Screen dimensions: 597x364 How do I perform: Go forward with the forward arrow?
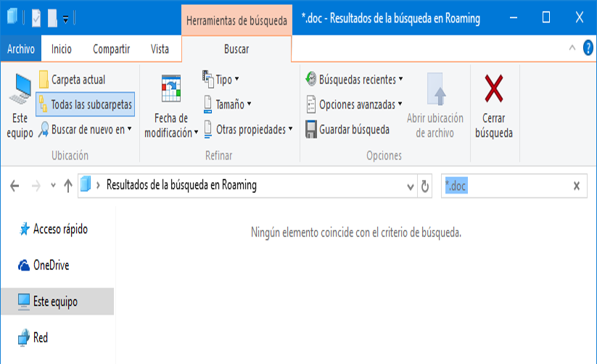coord(36,186)
